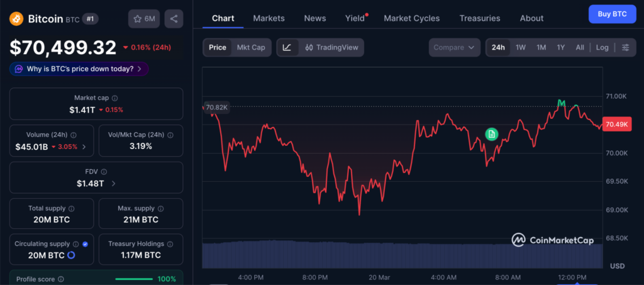Viewport: 644px width, 285px height.
Task: Expand the Volume (24h) details arrow
Action: click(84, 147)
